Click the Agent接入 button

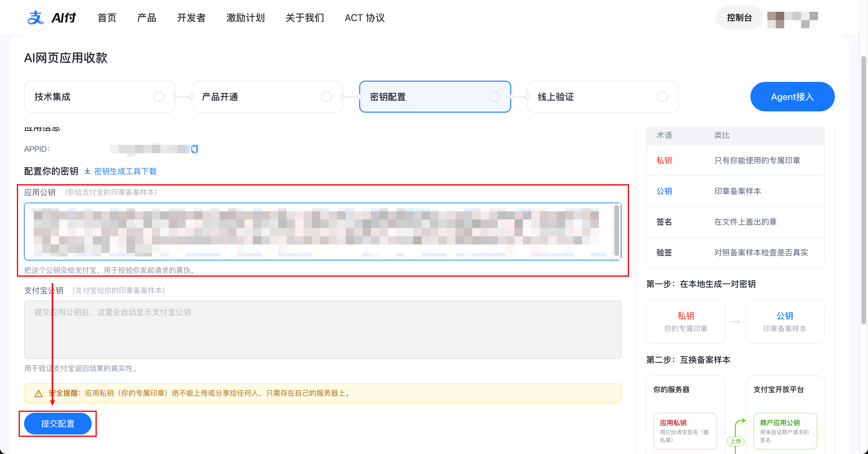coord(792,97)
